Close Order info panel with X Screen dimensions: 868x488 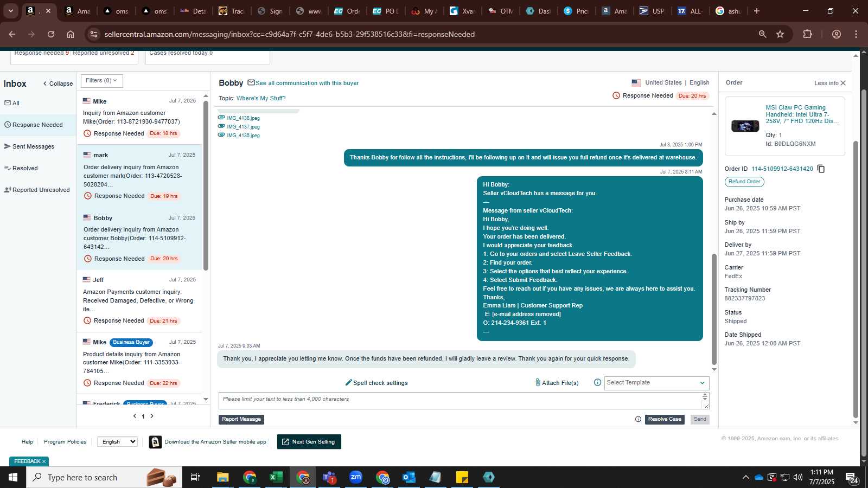pyautogui.click(x=843, y=83)
